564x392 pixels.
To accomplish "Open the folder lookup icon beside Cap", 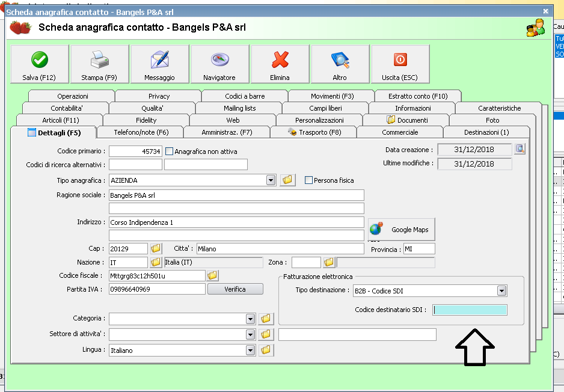I will point(155,248).
